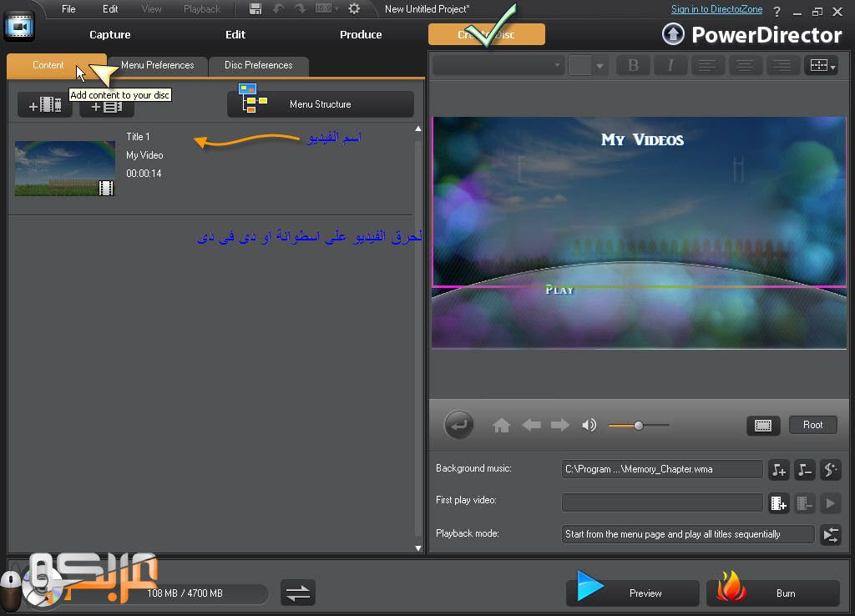Click the 00:00:14 duration text
855x616 pixels.
coord(144,174)
